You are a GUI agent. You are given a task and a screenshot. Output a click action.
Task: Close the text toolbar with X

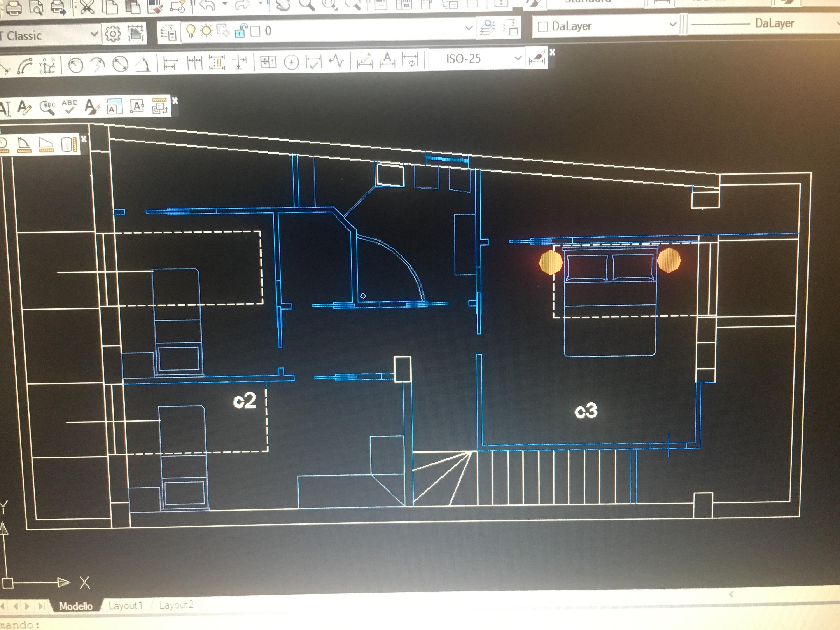coord(175,100)
